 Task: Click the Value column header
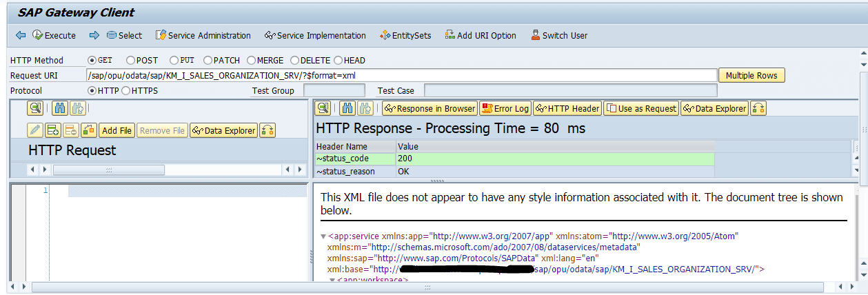(556, 147)
